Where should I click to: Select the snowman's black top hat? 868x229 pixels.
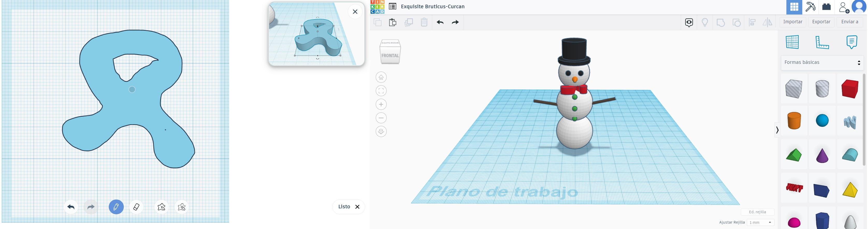coord(574,51)
